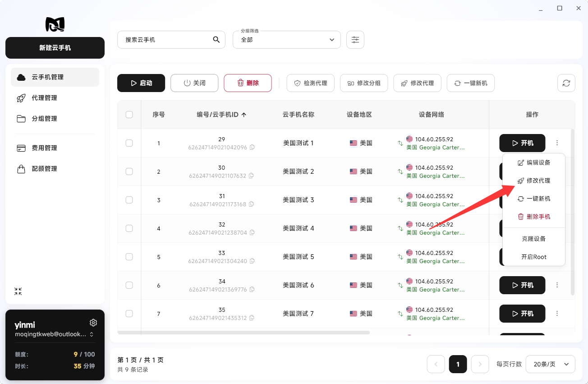Open 分组管理 in the sidebar

point(55,119)
